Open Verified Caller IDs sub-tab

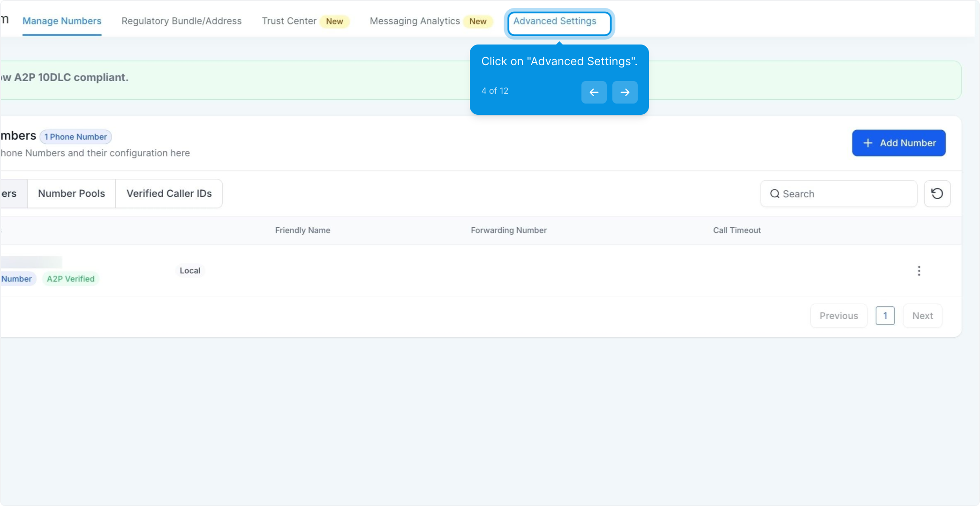coord(169,193)
